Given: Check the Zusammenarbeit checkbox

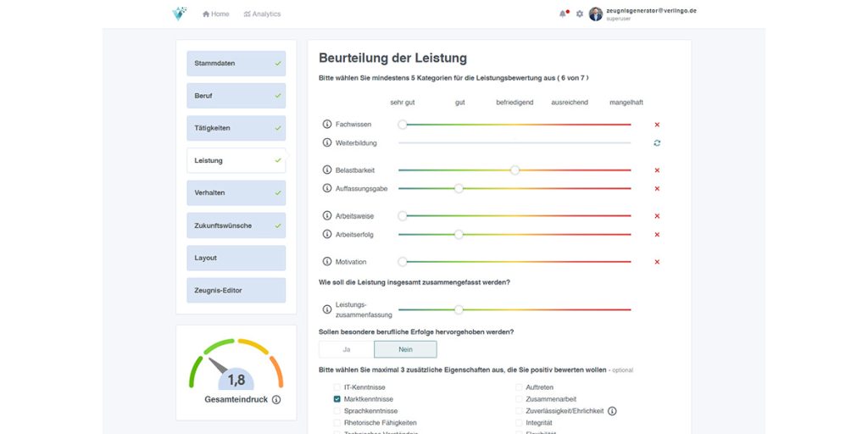Looking at the screenshot, I should click(x=519, y=399).
